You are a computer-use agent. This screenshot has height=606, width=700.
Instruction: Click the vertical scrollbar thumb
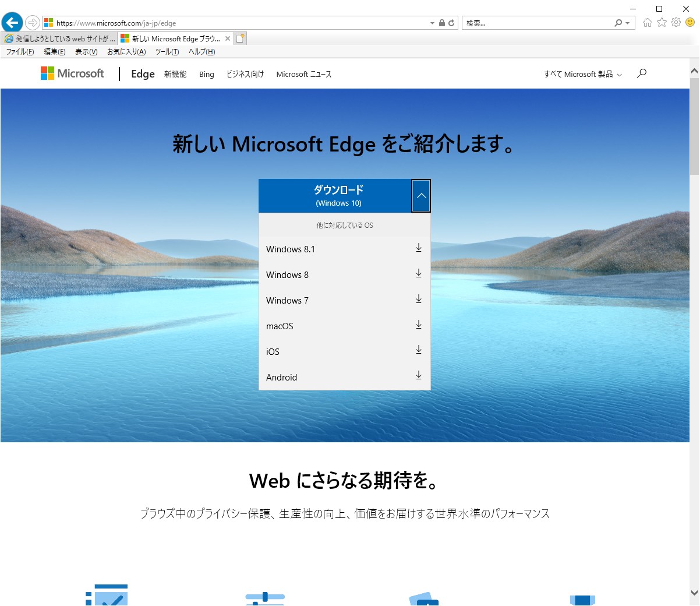[694, 126]
